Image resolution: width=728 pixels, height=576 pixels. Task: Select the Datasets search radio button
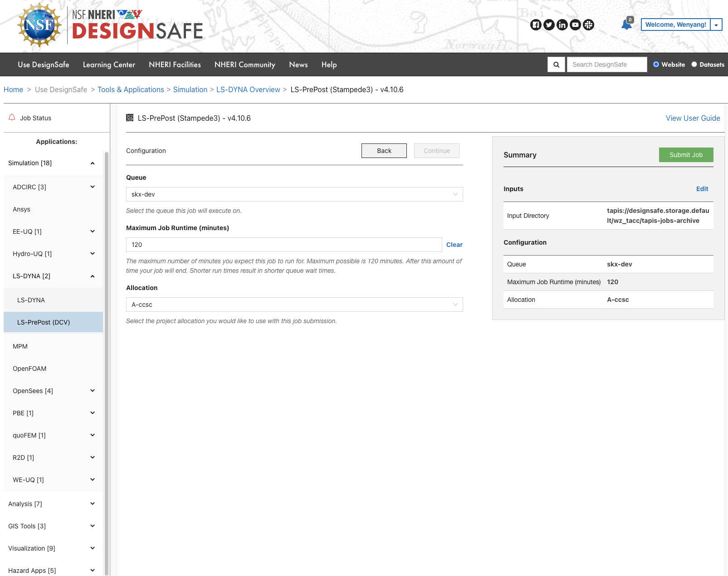pyautogui.click(x=694, y=64)
